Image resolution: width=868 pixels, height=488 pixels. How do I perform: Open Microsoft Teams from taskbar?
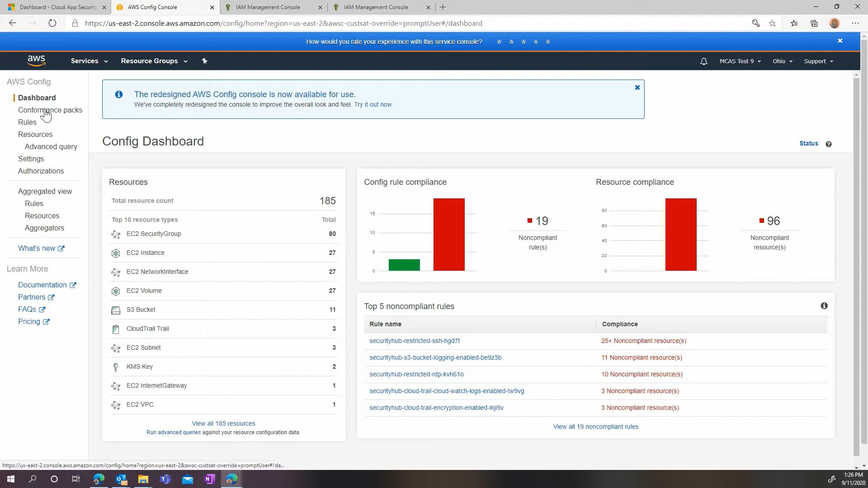click(165, 479)
